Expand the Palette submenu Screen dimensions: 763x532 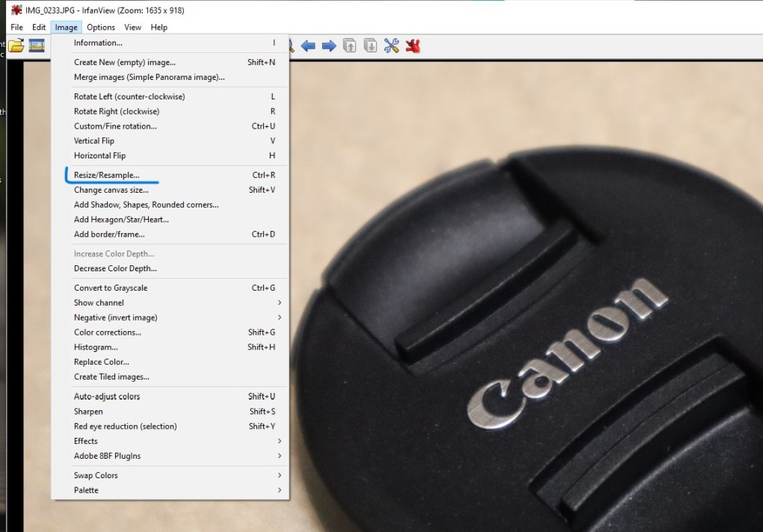(170, 490)
